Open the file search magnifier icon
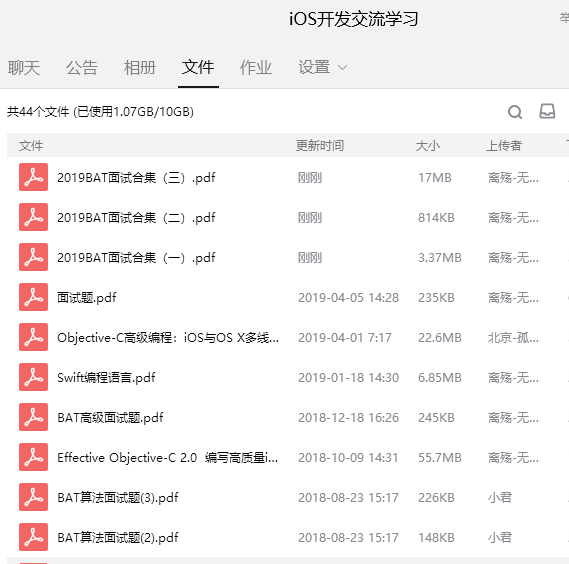569x564 pixels. [x=515, y=112]
